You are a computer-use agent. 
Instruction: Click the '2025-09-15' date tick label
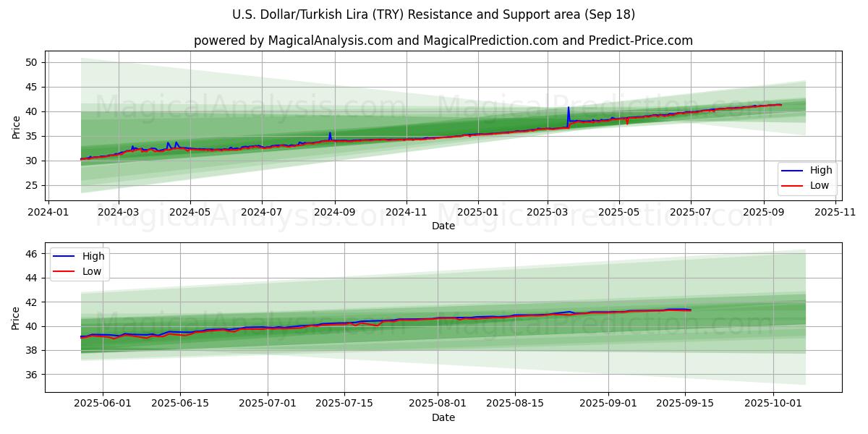[x=686, y=404]
